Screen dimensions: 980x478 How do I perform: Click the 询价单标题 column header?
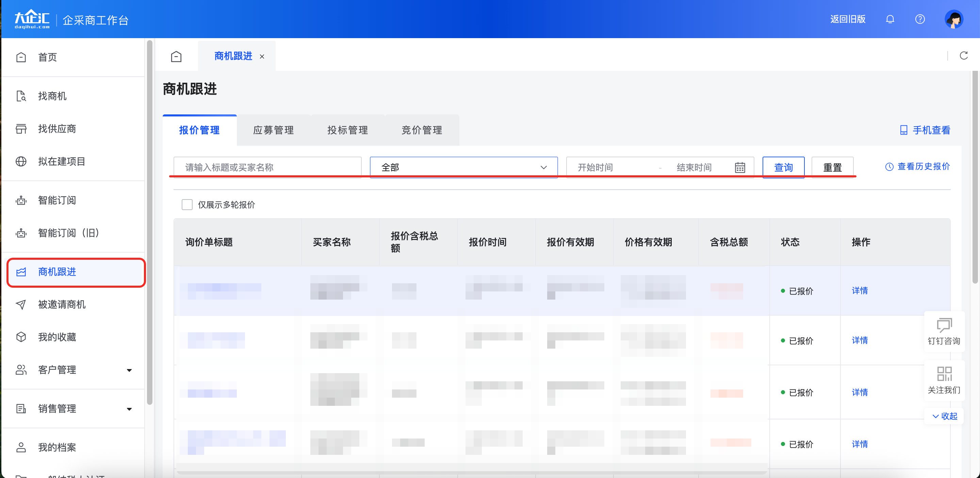pyautogui.click(x=238, y=242)
